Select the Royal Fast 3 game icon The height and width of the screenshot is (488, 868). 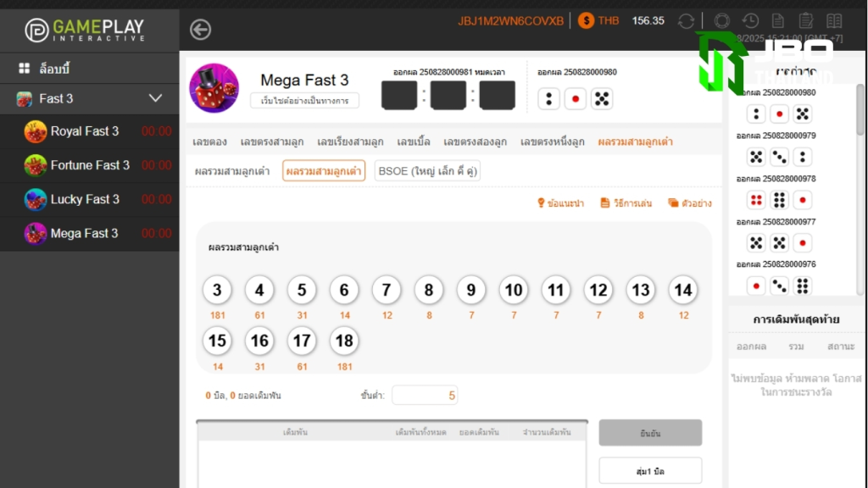35,131
